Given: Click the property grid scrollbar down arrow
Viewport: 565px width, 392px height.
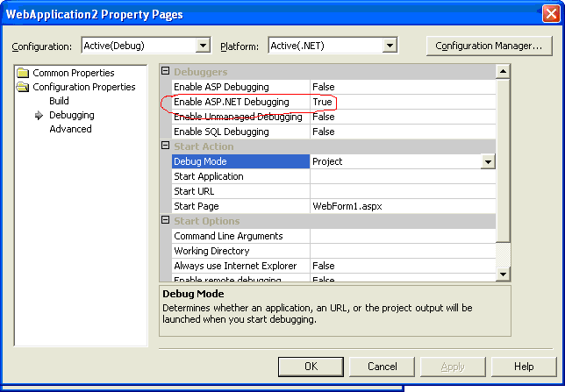Looking at the screenshot, I should [x=503, y=274].
